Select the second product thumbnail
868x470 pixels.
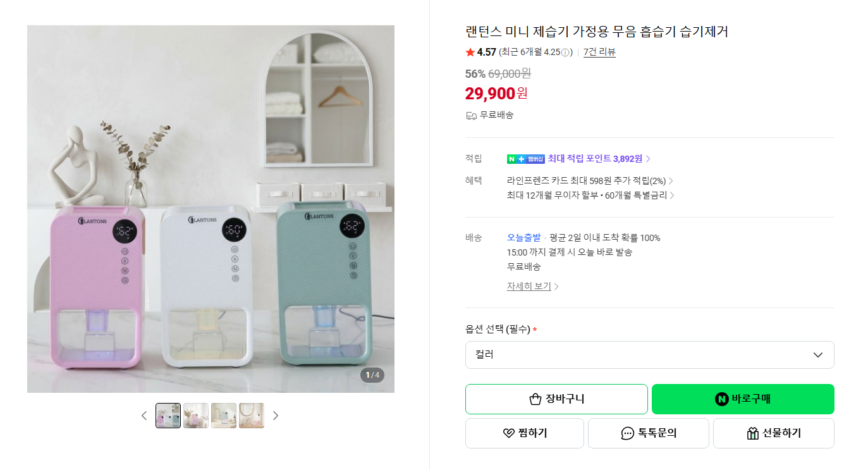(x=196, y=416)
